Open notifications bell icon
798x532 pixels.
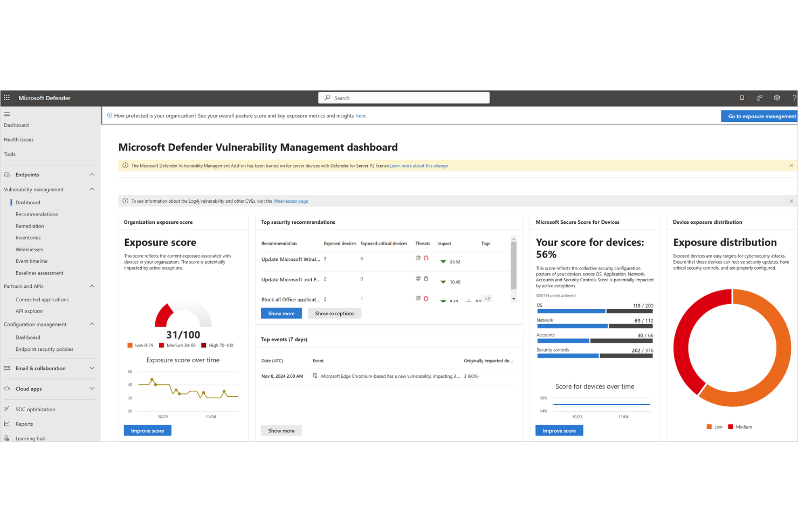742,98
